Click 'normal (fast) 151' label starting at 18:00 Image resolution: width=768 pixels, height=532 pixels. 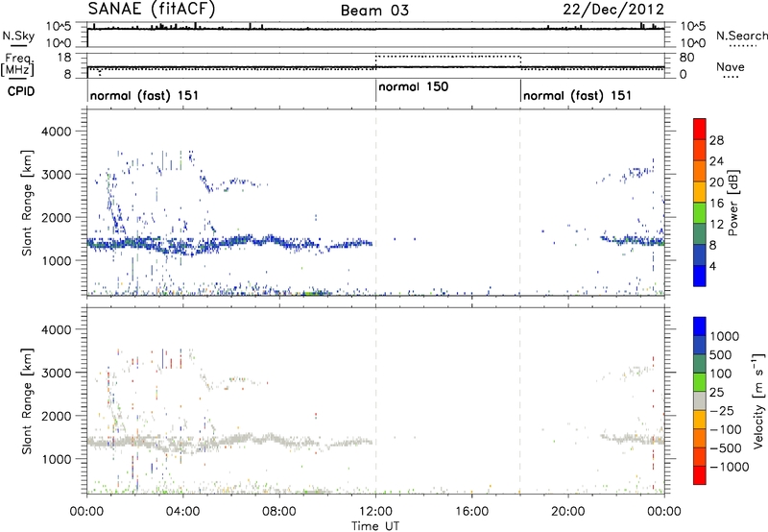[x=578, y=95]
